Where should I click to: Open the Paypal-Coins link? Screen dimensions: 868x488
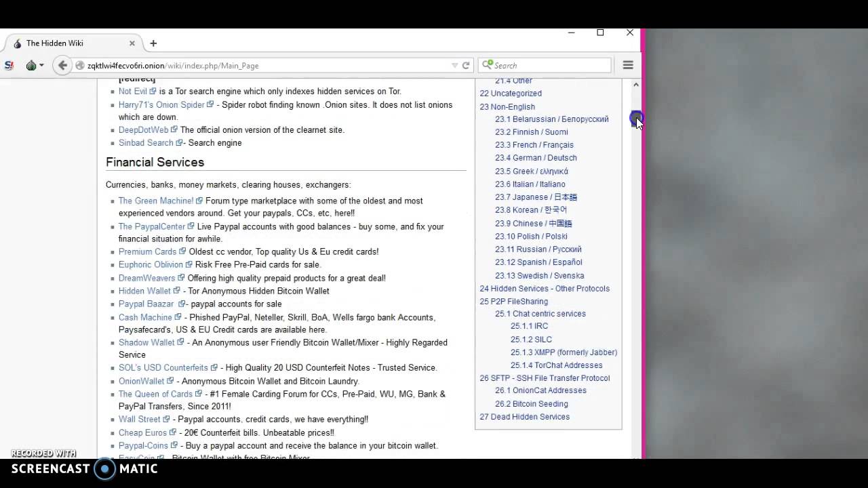point(143,446)
